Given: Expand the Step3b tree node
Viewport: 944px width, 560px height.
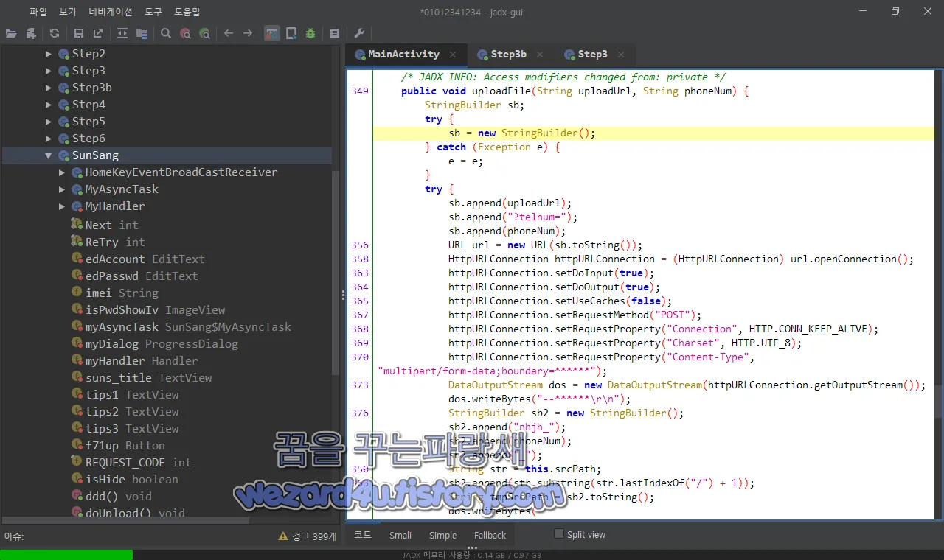Looking at the screenshot, I should coord(49,88).
